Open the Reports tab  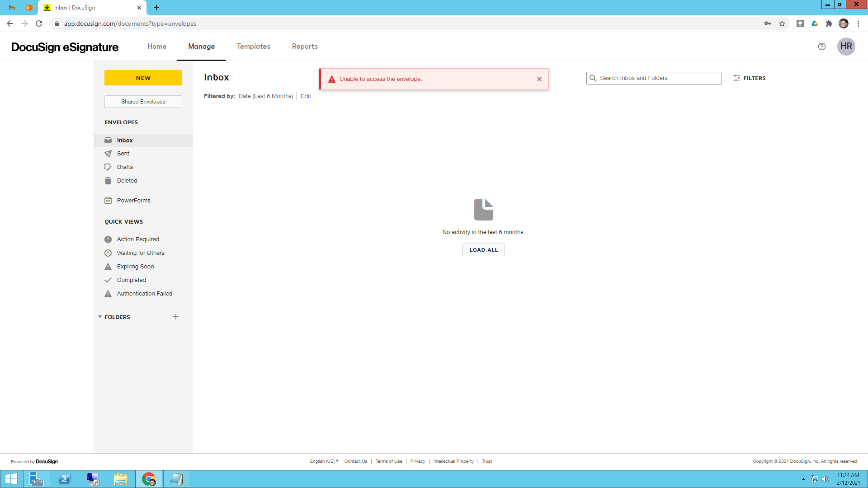click(x=305, y=47)
